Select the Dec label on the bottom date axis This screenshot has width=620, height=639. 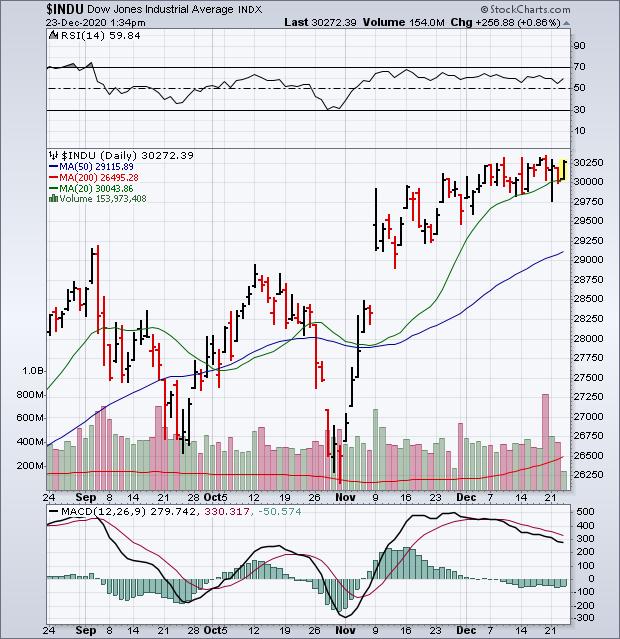pyautogui.click(x=463, y=495)
